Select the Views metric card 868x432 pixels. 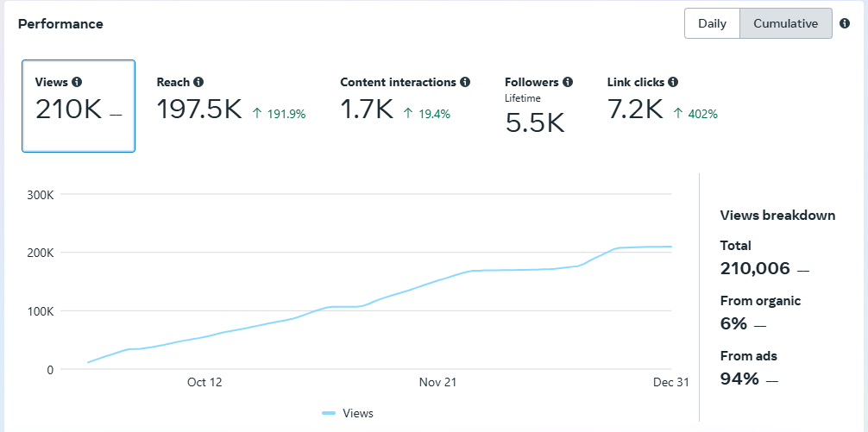pos(79,106)
